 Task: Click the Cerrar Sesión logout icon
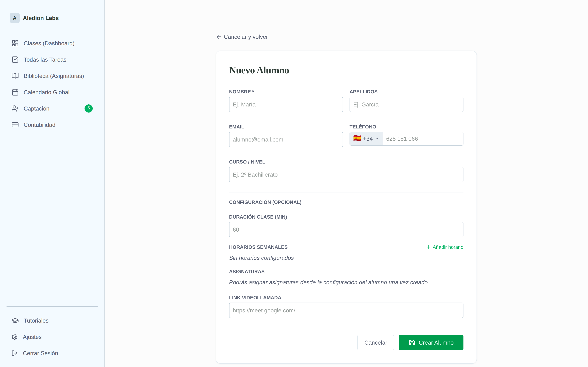(x=15, y=353)
